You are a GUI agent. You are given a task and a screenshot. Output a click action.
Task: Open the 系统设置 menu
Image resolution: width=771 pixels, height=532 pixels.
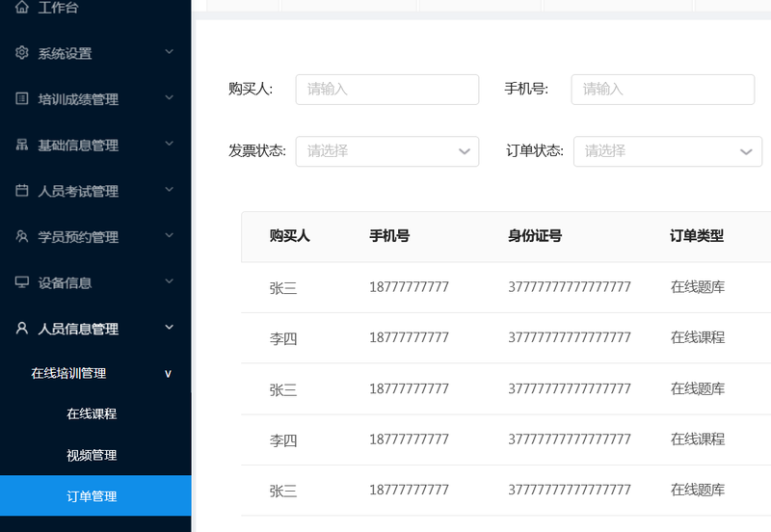click(65, 53)
